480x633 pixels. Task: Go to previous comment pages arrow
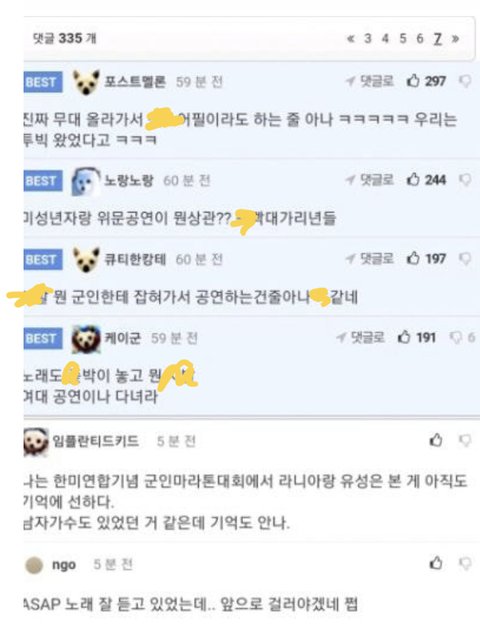pyautogui.click(x=351, y=39)
